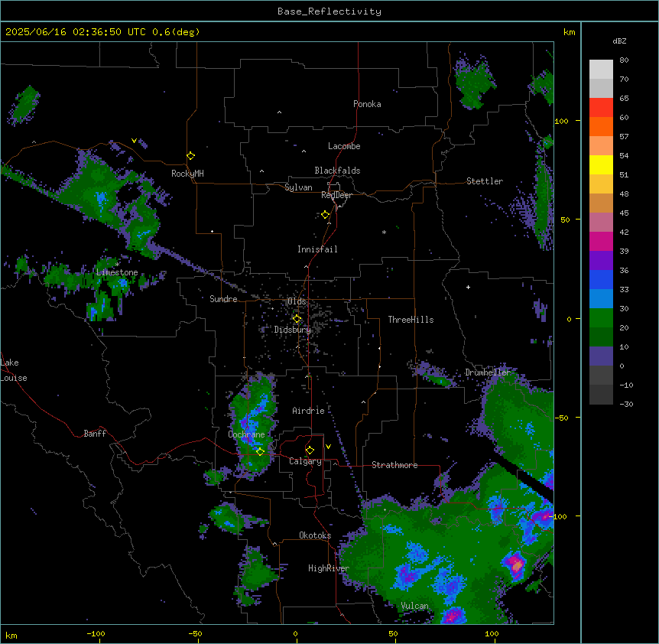Click the yellow v marker northeast of Calgary
Screen dimensions: 659x644
point(328,447)
